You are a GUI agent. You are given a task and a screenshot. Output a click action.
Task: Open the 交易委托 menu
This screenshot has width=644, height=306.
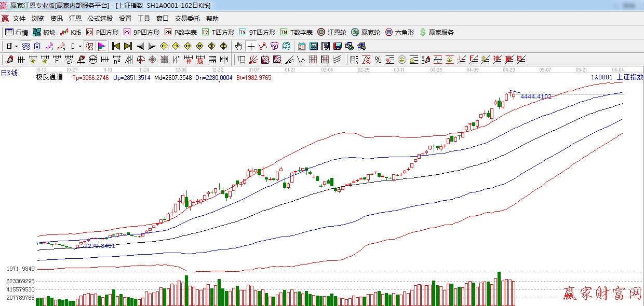(x=187, y=19)
